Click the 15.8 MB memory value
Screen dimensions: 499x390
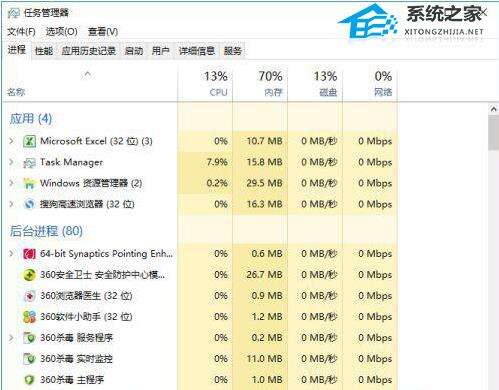pos(264,162)
